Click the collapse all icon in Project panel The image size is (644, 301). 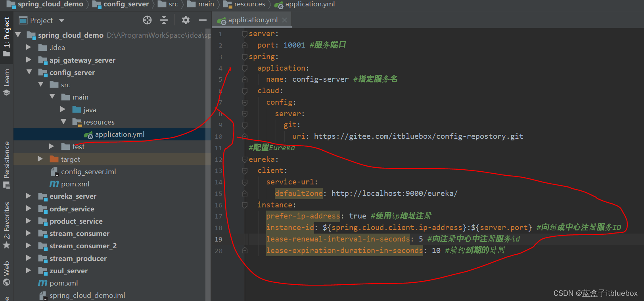[x=164, y=20]
